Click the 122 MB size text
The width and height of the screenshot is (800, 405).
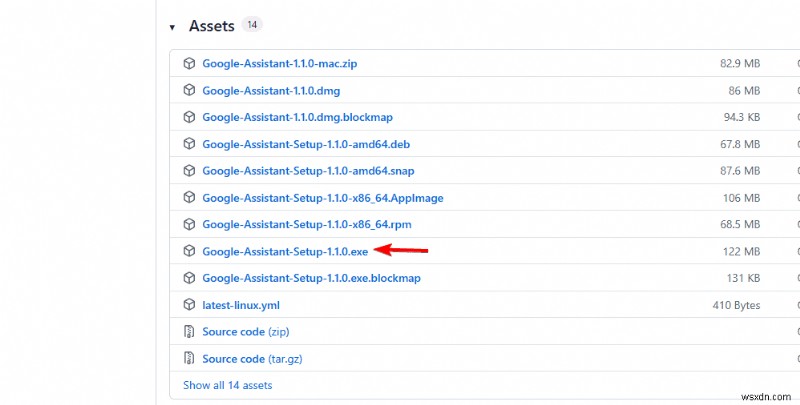pyautogui.click(x=741, y=251)
